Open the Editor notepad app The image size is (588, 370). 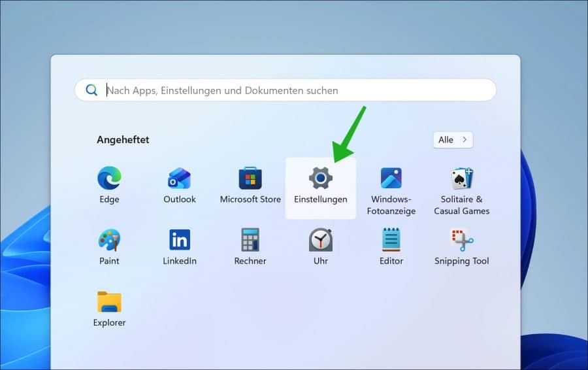[391, 241]
